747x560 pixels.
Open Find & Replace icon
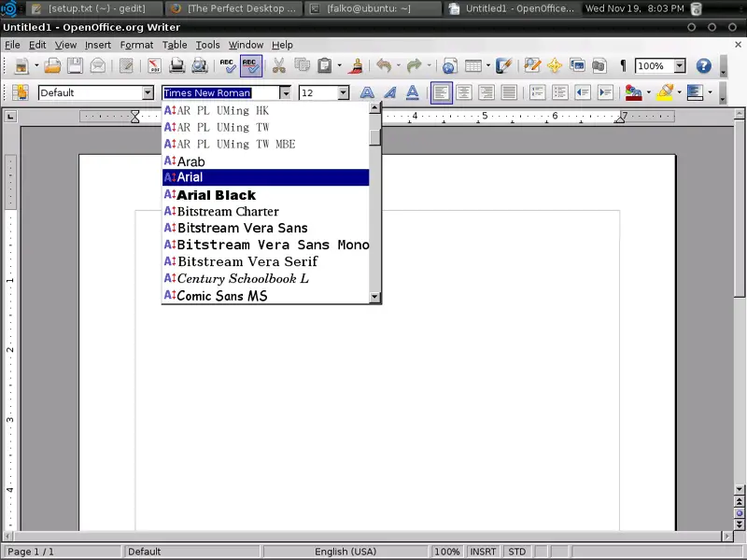coord(532,65)
